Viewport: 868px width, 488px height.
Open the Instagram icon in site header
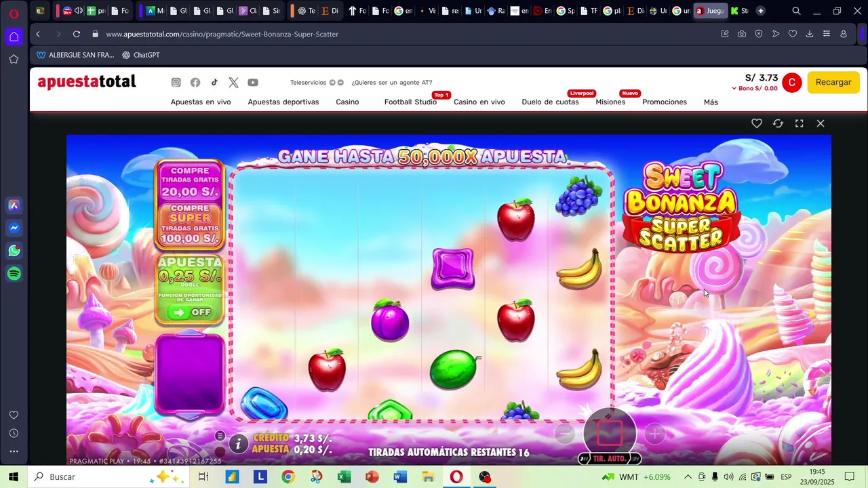click(x=176, y=83)
